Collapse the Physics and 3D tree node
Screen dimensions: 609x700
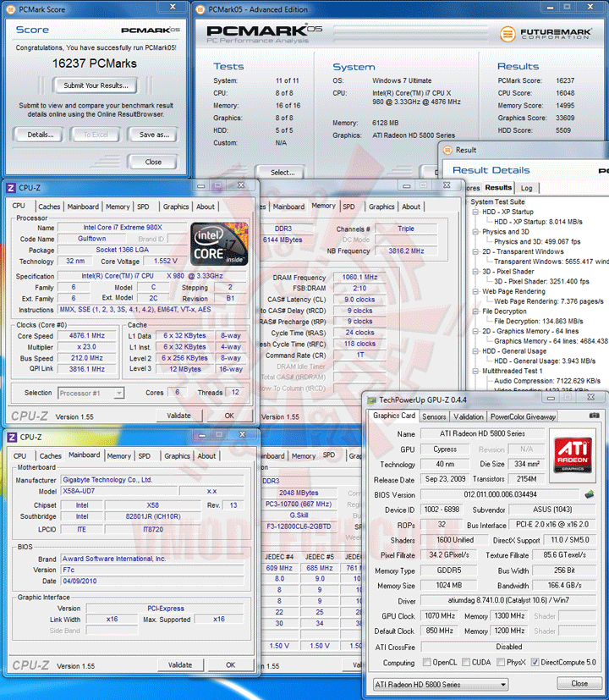pyautogui.click(x=475, y=232)
